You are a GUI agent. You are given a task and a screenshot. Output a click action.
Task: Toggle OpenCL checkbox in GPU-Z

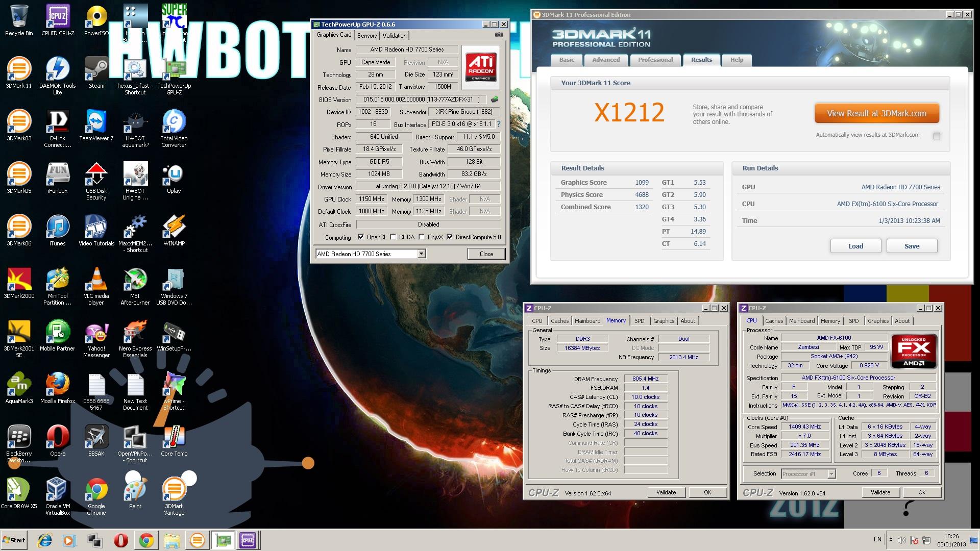(x=361, y=237)
